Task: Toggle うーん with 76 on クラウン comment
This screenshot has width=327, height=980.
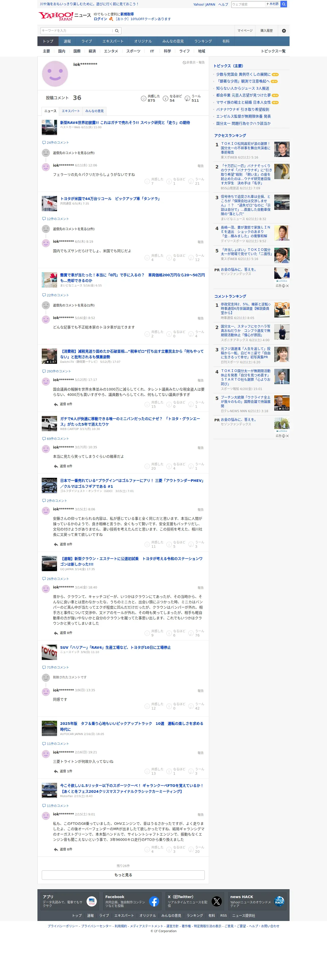Action: [x=191, y=633]
